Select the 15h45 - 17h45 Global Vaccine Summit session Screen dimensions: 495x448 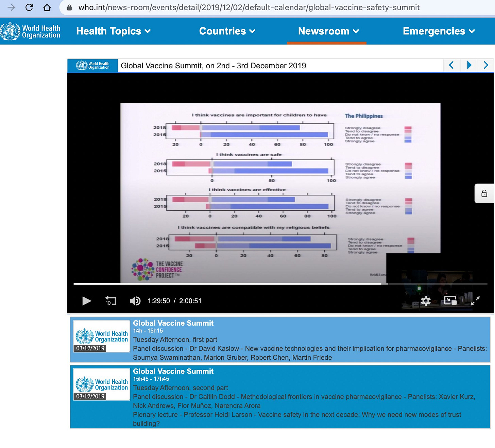tap(280, 397)
